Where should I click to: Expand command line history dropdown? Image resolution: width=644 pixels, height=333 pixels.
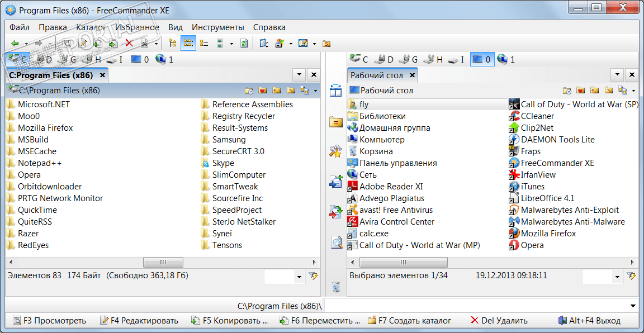pyautogui.click(x=632, y=306)
